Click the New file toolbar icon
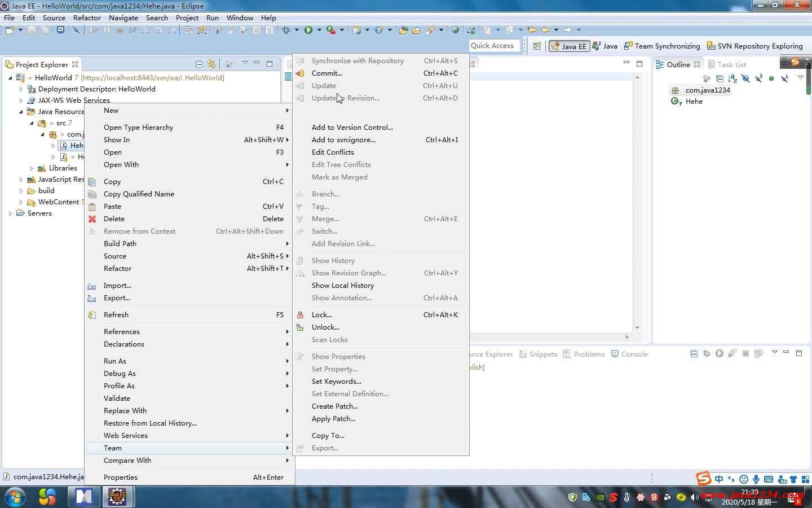 click(10, 30)
